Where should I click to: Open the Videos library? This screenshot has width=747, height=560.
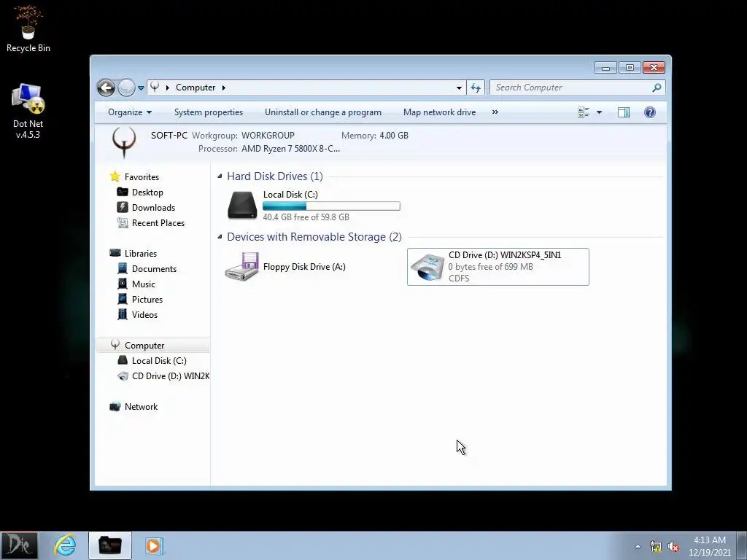[144, 315]
